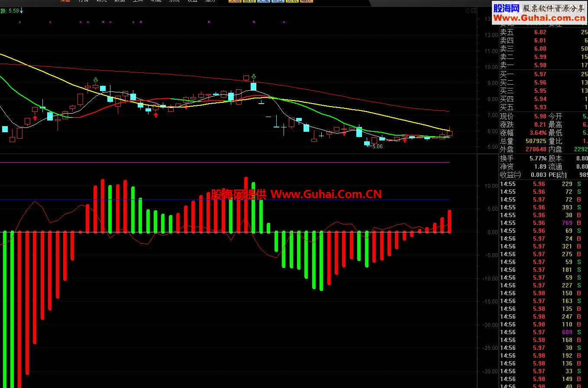Click the split-panel square icon above the price axis
This screenshot has width=588, height=388.
473,10
